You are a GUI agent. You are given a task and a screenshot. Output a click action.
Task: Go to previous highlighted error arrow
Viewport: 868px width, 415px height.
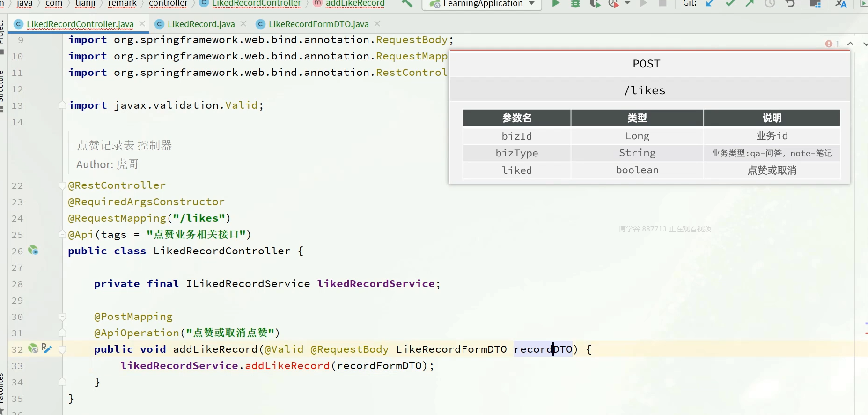tap(851, 44)
